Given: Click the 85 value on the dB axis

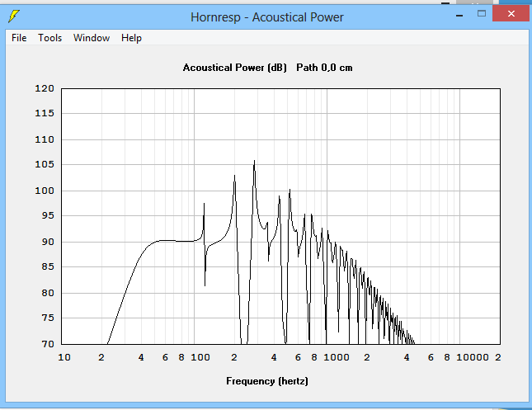Looking at the screenshot, I should [48, 266].
